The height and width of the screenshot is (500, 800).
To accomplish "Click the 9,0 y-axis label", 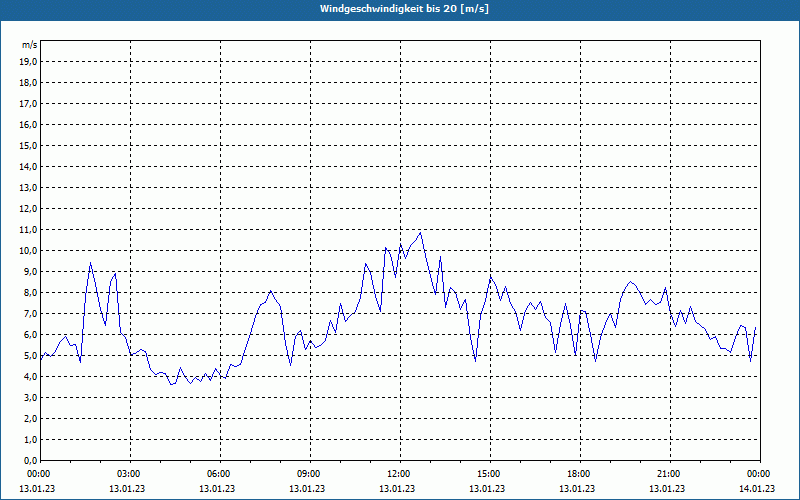I will 30,271.
